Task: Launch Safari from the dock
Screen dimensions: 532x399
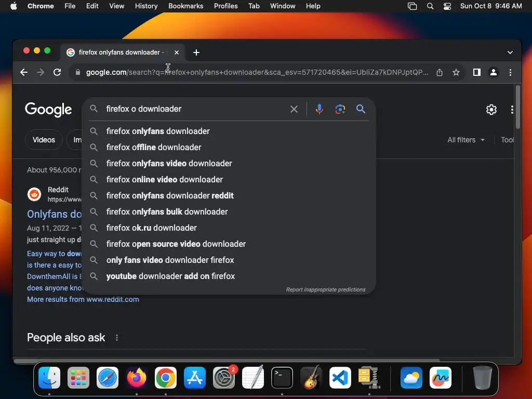Action: tap(108, 378)
